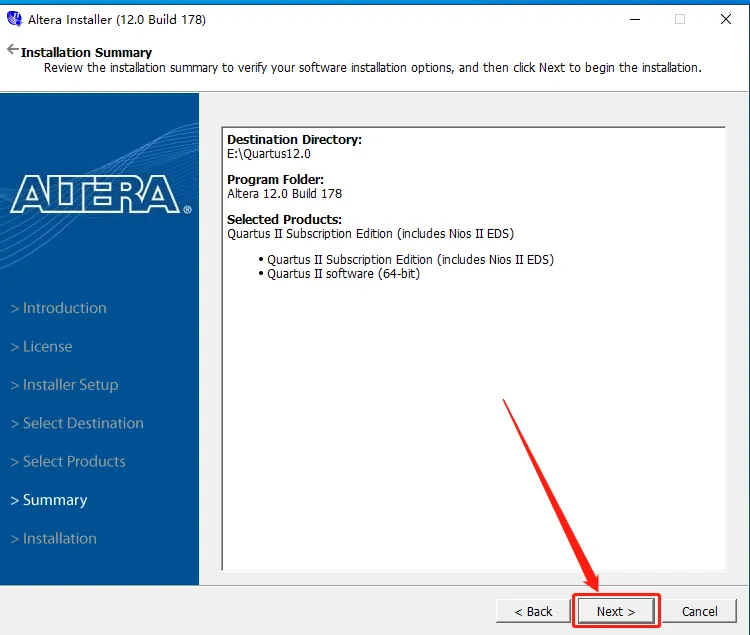The height and width of the screenshot is (635, 750).
Task: Minimize the Altera Installer window
Action: tap(635, 19)
